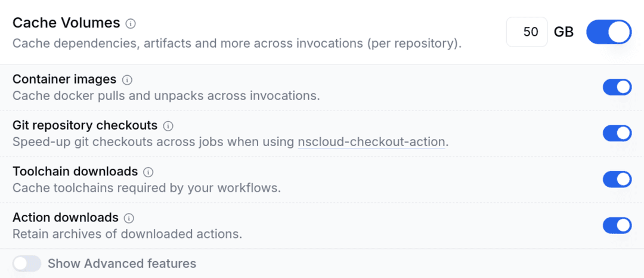644x278 pixels.
Task: Click the "Show Advanced features" label text
Action: 122,264
